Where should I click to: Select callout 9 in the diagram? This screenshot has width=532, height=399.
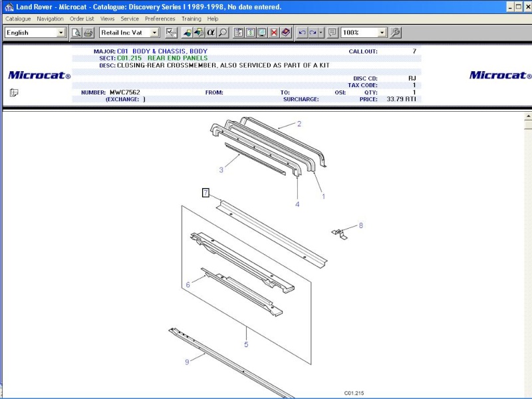(187, 362)
